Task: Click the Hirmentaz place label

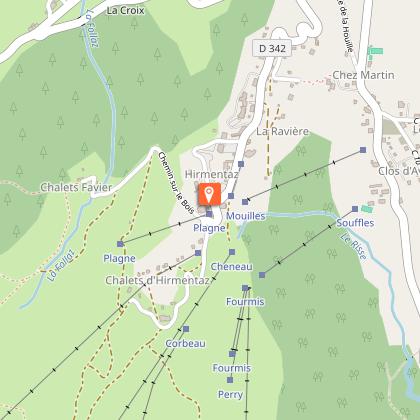Action: [x=212, y=174]
